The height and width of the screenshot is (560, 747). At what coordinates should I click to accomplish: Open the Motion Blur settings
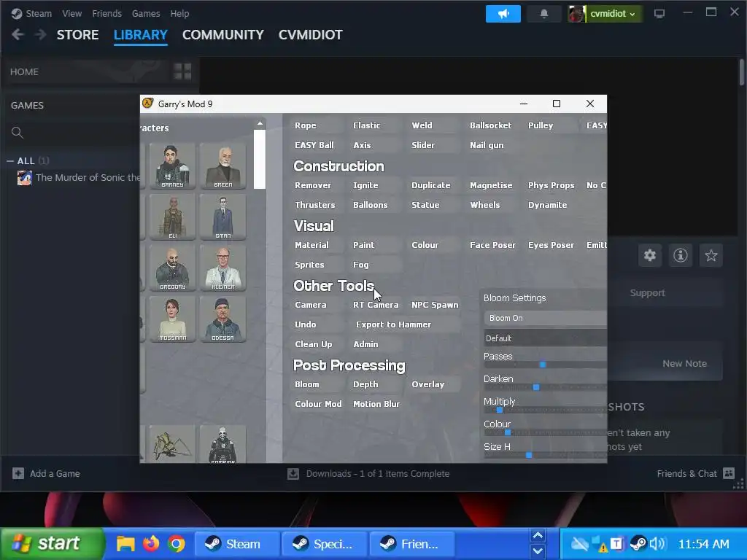(376, 404)
